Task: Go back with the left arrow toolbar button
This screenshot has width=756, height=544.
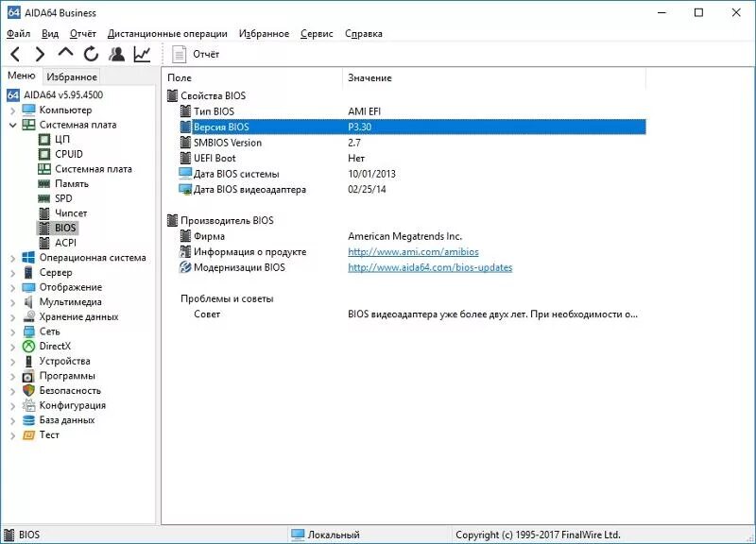Action: coord(15,54)
